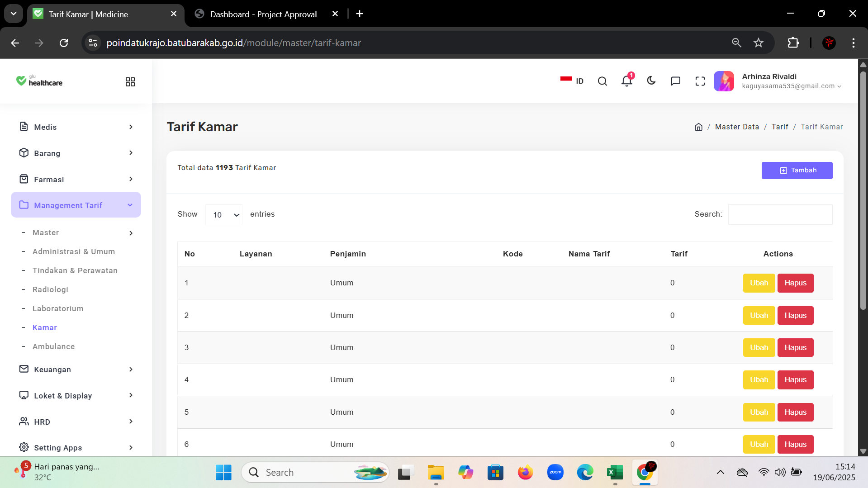
Task: Enter fullscreen mode icon
Action: 700,81
